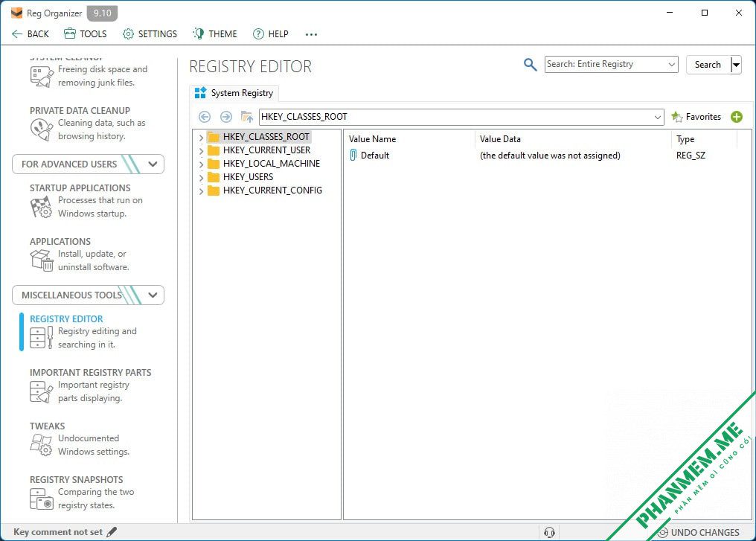The image size is (756, 541).
Task: Open PRIVATE DATA CLEANUP
Action: pyautogui.click(x=80, y=110)
